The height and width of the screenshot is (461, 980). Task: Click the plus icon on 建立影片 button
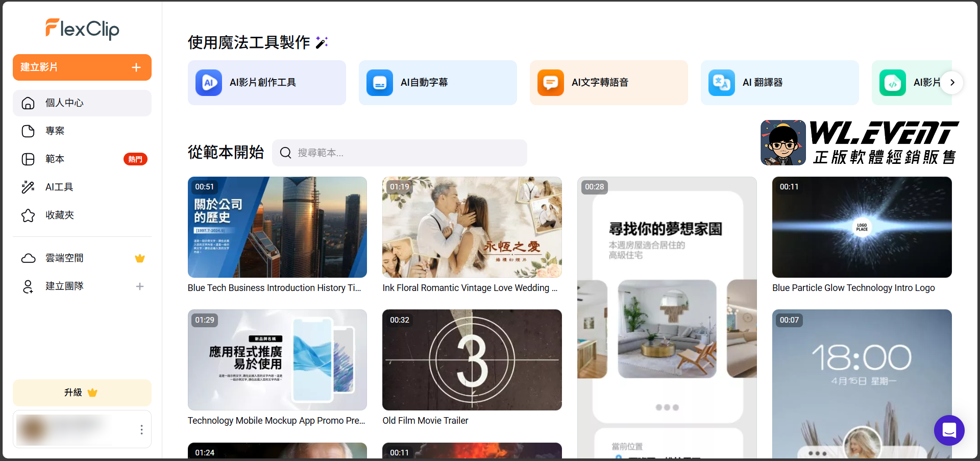(136, 67)
